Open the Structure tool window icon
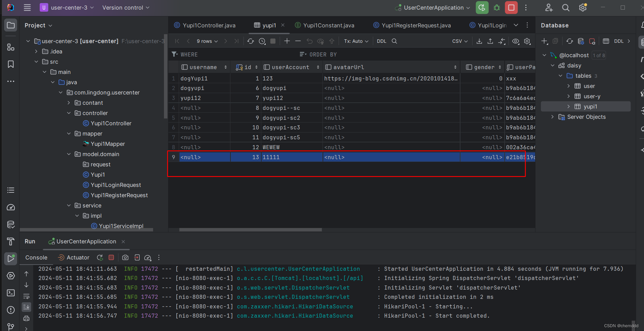This screenshot has height=331, width=644. click(11, 47)
